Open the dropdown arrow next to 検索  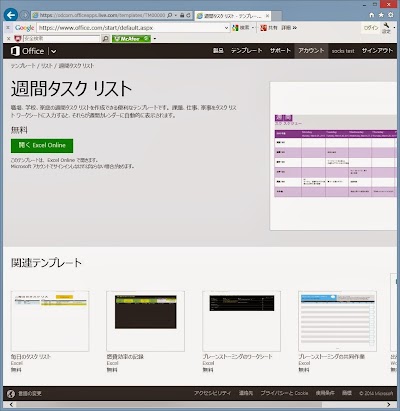253,28
